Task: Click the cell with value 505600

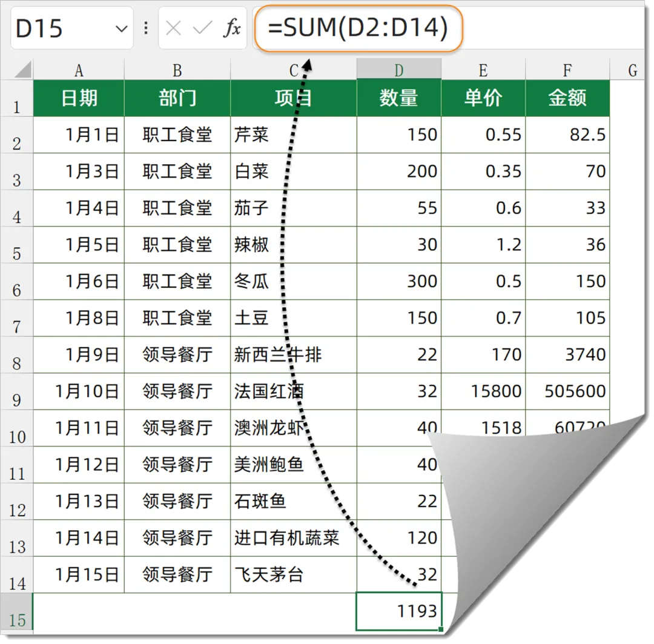Action: point(567,391)
